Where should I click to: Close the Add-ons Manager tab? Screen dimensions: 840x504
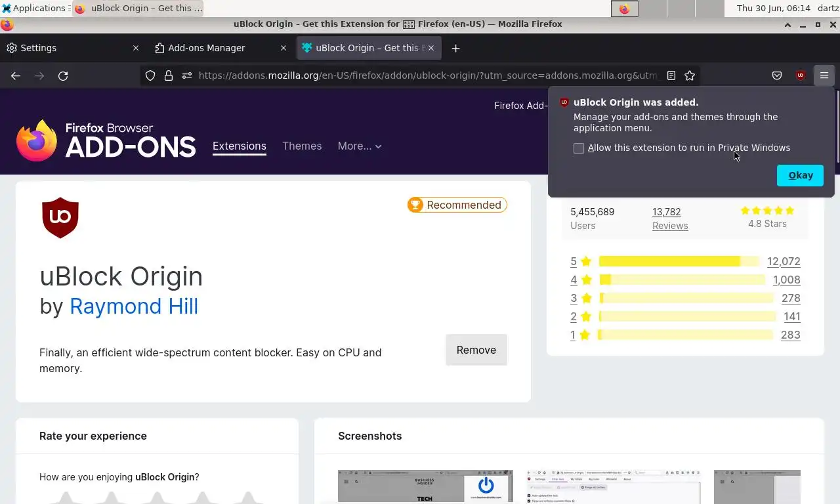tap(283, 48)
